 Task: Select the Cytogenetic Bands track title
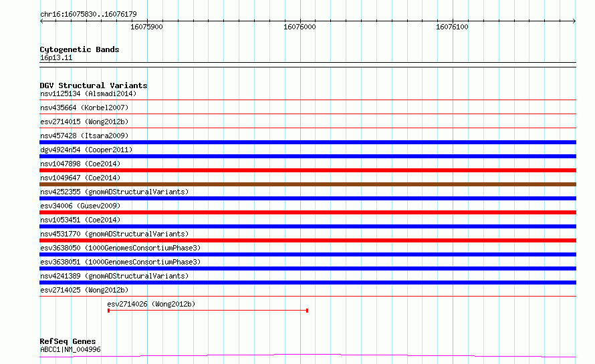tap(80, 49)
